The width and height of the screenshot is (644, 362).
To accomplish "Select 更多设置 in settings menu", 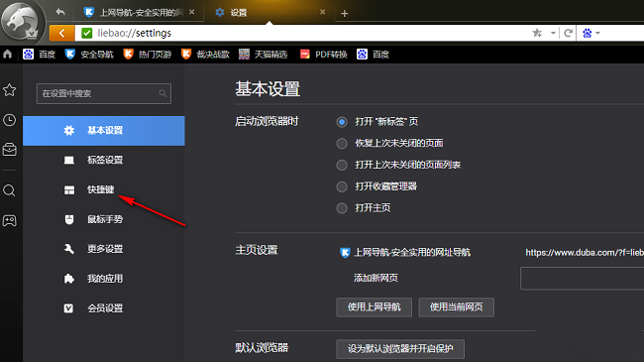I will point(103,249).
